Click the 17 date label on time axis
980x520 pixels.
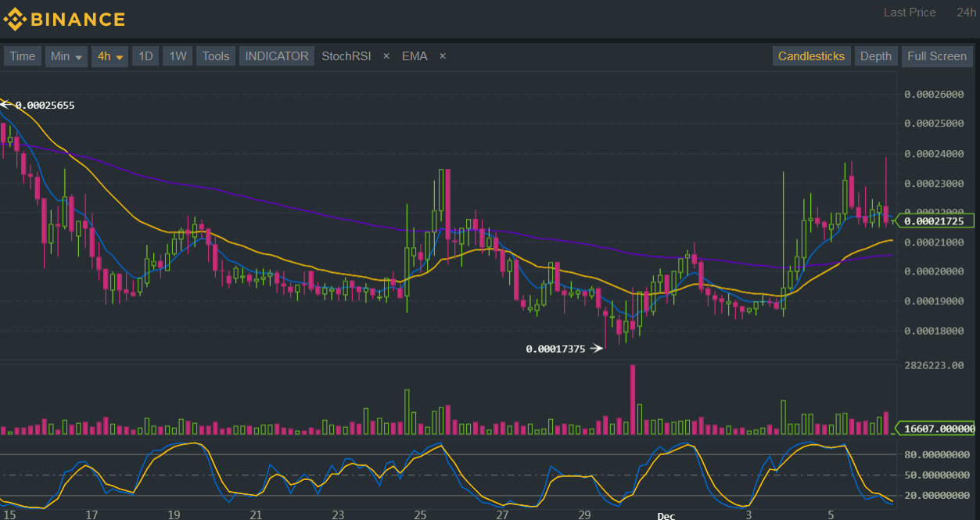click(92, 515)
